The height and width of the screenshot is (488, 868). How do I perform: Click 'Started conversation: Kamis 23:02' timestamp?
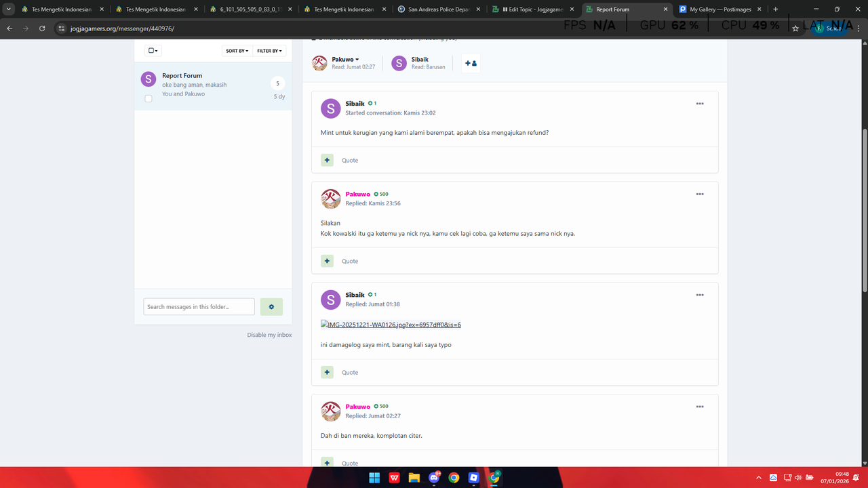(391, 113)
